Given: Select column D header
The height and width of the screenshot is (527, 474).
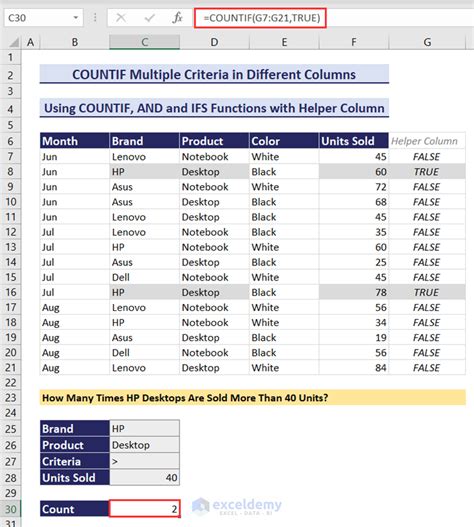Looking at the screenshot, I should coord(214,43).
